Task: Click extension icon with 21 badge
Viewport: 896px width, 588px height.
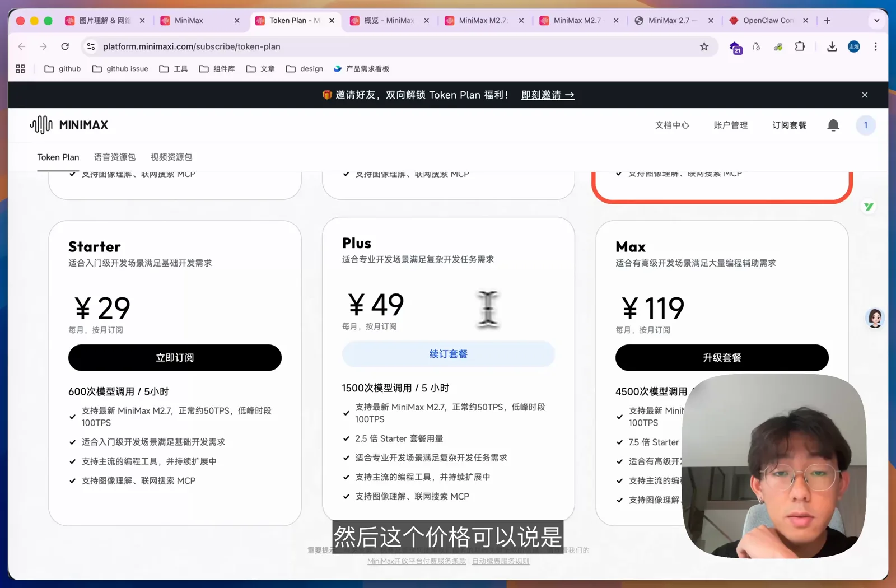Action: pos(735,48)
